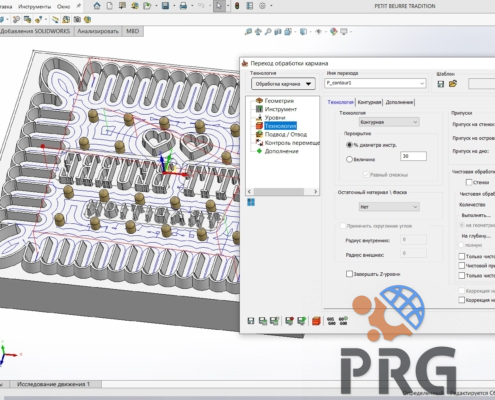Click the Print icon in top toolbar

click(x=183, y=6)
